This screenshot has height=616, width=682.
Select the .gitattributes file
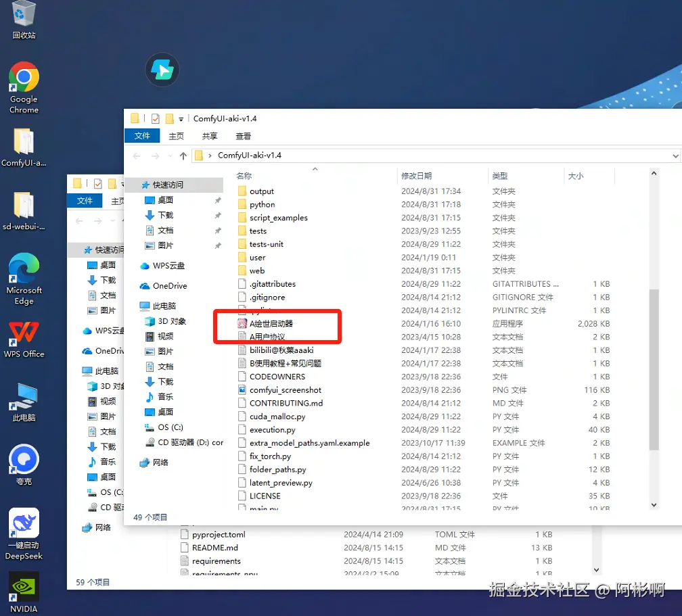[x=272, y=284]
